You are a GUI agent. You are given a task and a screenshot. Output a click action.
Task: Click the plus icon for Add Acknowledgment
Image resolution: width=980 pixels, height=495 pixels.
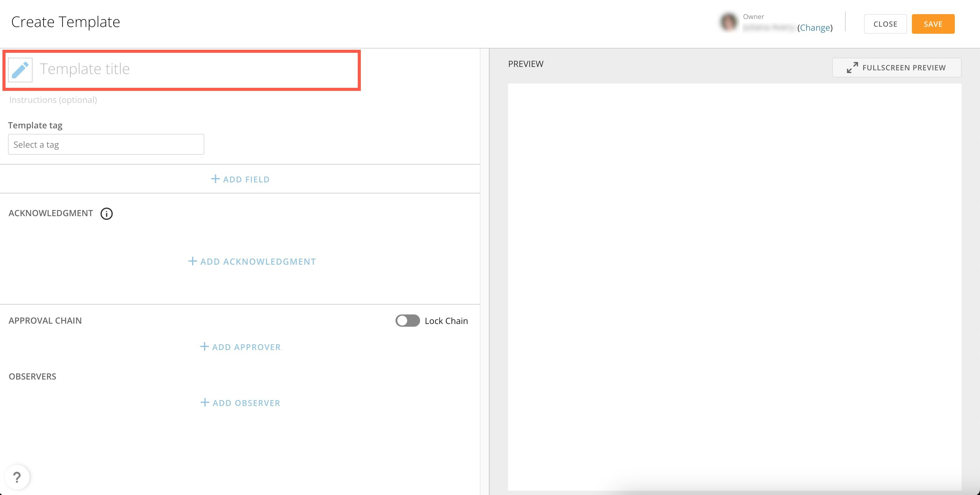[192, 261]
